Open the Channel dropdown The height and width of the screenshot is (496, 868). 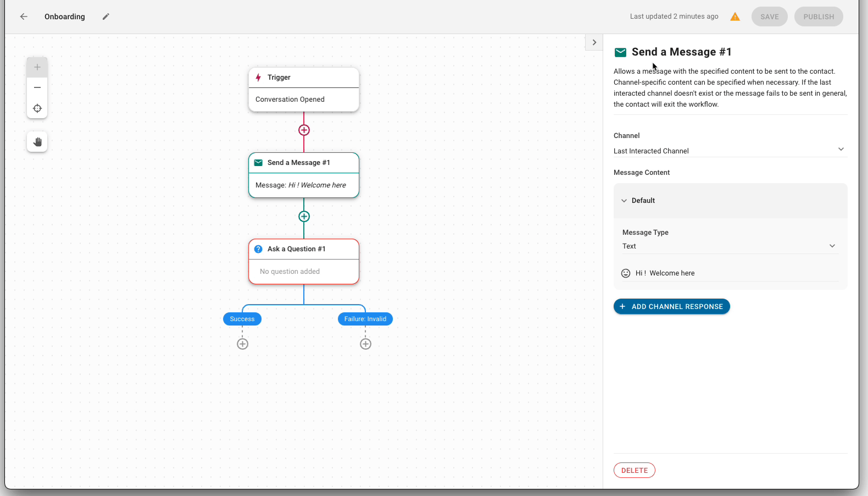coord(730,151)
